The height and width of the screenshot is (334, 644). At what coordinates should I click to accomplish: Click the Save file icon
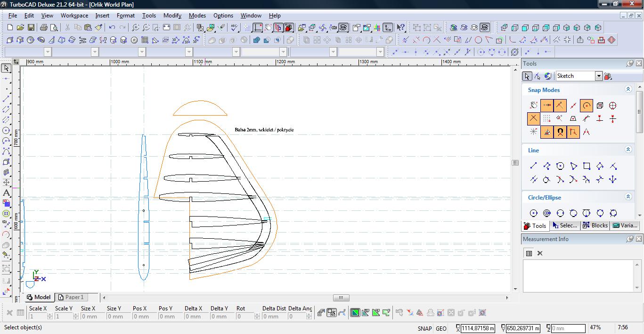[x=31, y=28]
